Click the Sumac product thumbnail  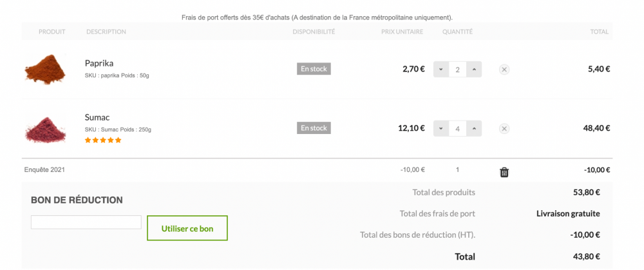[45, 128]
